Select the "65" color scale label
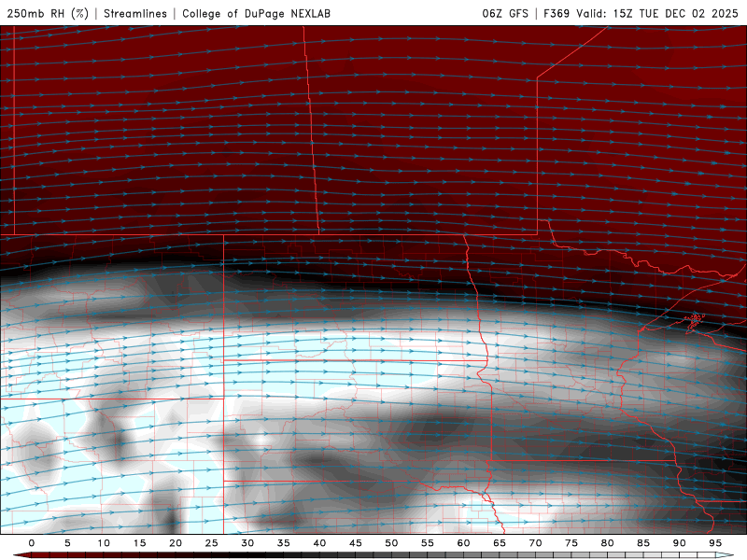Screen dimensions: 747x560 [500, 543]
